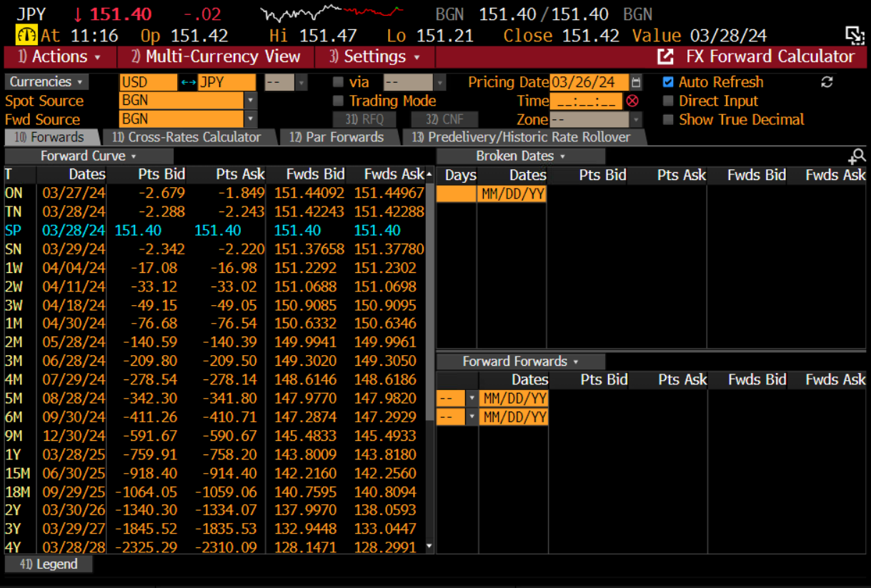This screenshot has height=588, width=871.
Task: Click the Legend button
Action: pos(49,564)
